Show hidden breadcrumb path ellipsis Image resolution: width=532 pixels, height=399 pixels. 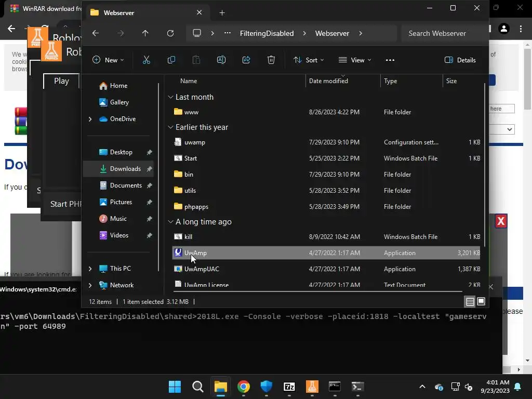(x=228, y=33)
